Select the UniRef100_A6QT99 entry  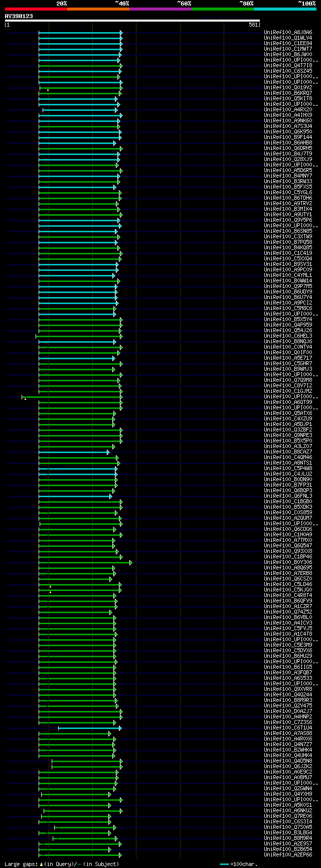coord(288,402)
